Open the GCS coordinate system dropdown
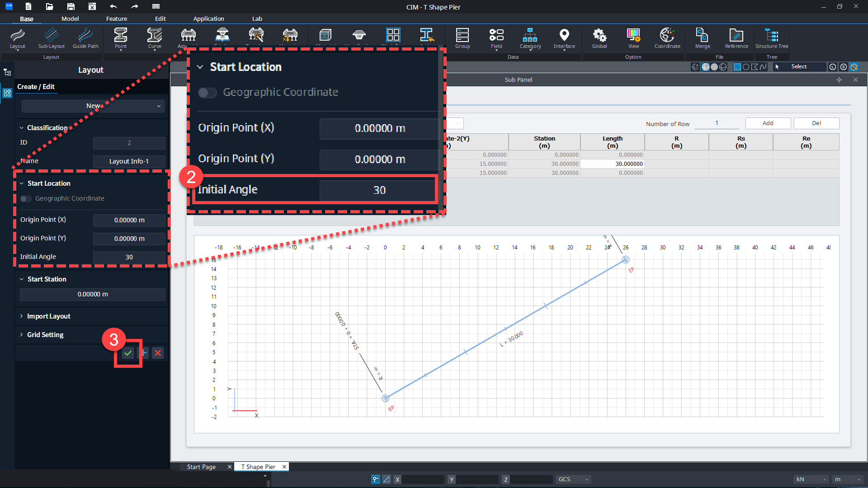 point(574,479)
